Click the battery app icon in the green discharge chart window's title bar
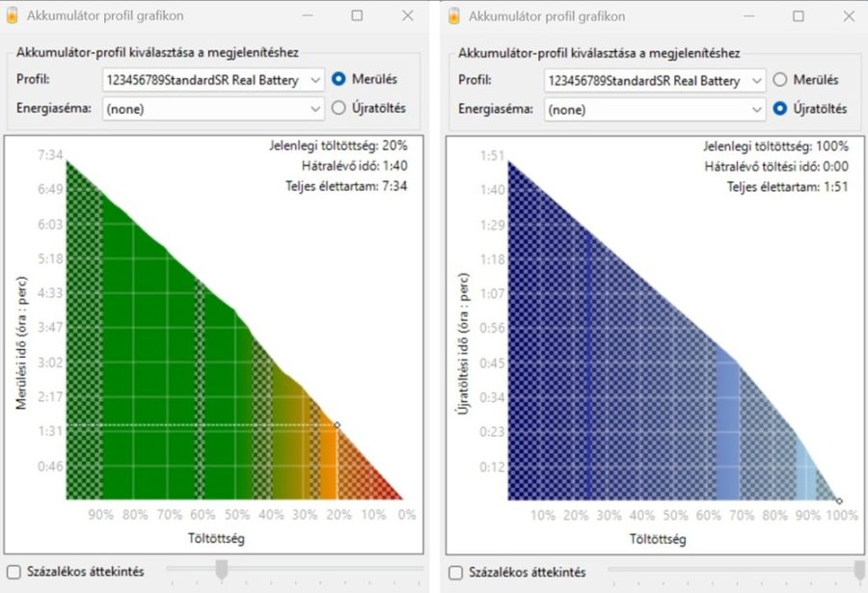This screenshot has width=868, height=593. pyautogui.click(x=12, y=16)
